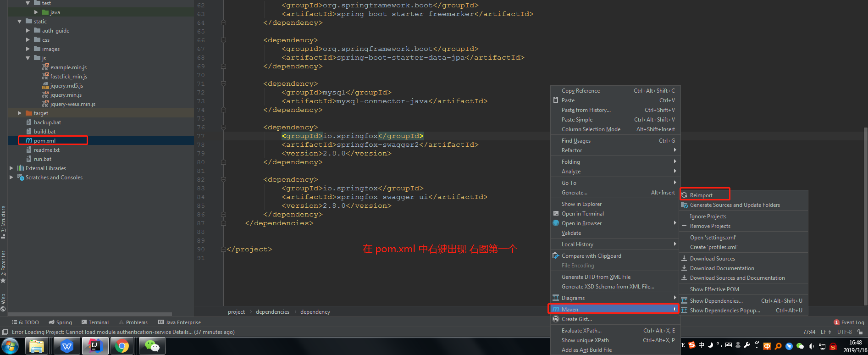Select Maven in the context menu
The image size is (868, 355).
click(x=614, y=309)
